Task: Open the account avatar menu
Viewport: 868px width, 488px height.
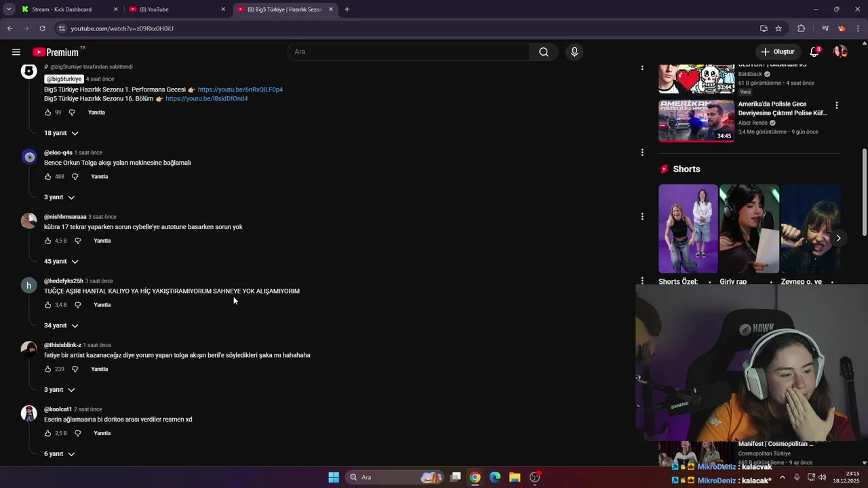Action: [x=840, y=52]
